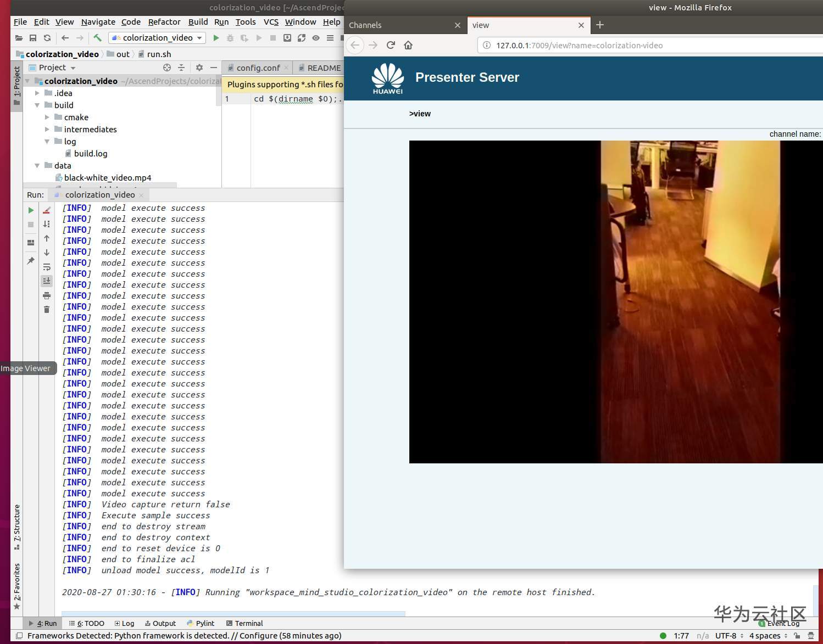Open the Pylint tool window
The height and width of the screenshot is (644, 823).
tap(201, 623)
